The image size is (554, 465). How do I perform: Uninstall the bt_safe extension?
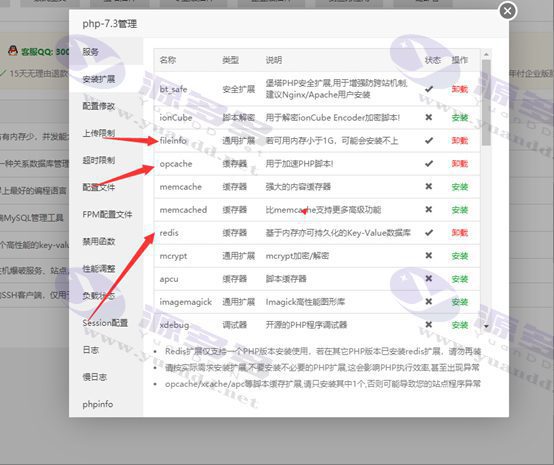460,89
